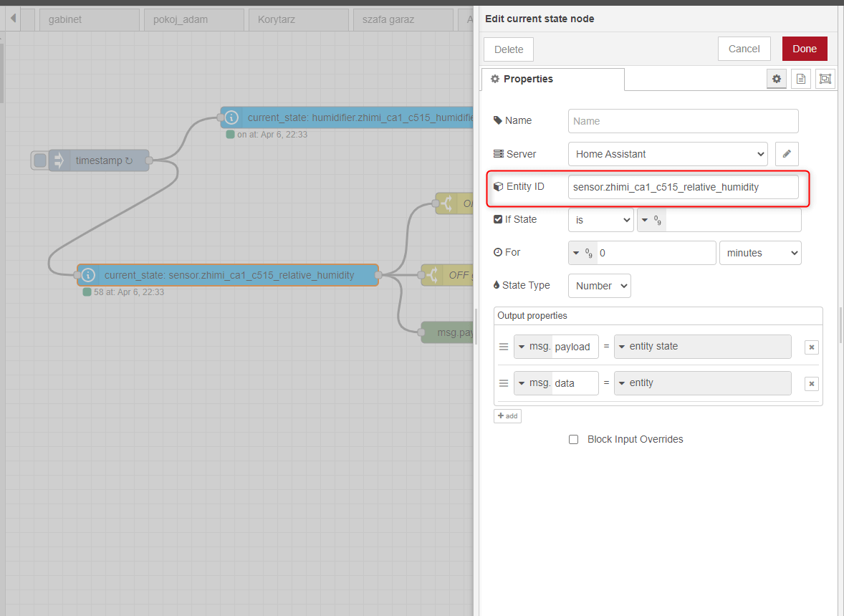This screenshot has height=616, width=844.
Task: Click the info icon on the humidifier state node
Action: [x=231, y=117]
